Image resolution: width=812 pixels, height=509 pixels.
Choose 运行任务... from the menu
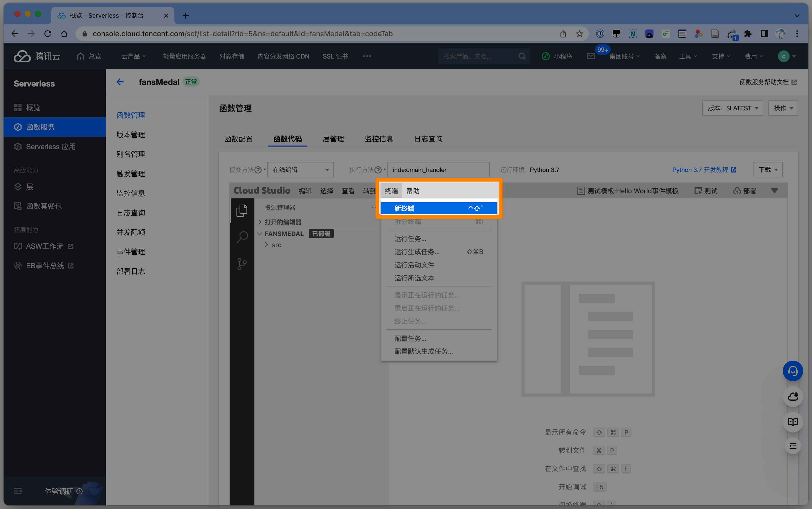click(410, 238)
